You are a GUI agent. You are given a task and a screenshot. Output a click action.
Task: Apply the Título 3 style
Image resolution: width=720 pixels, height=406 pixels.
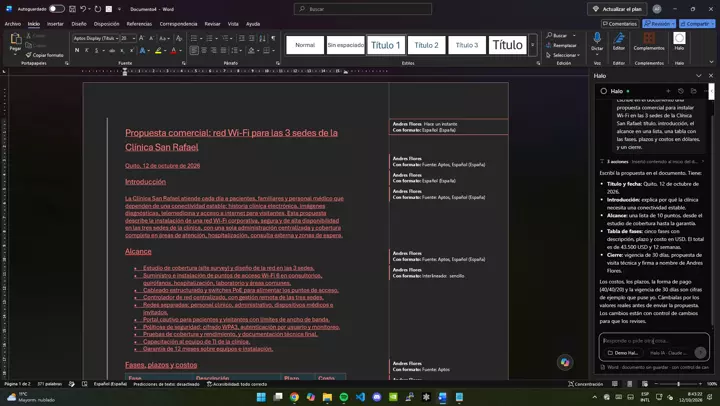click(467, 45)
